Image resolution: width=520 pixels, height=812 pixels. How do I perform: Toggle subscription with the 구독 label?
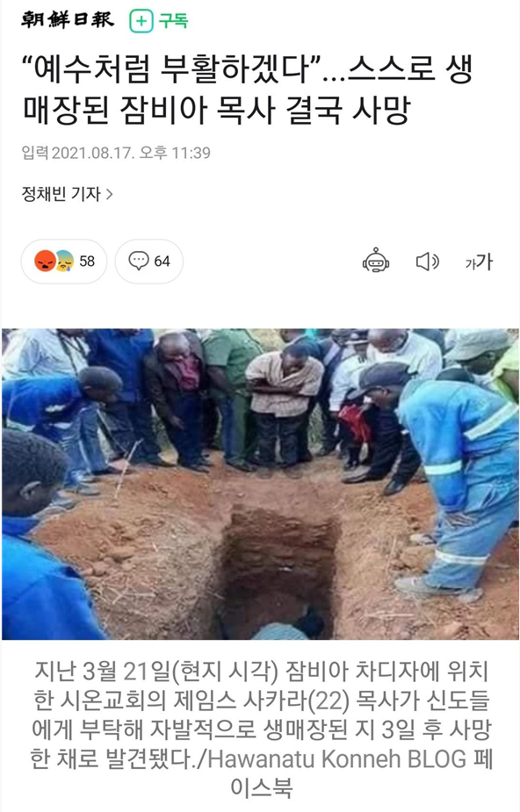(173, 21)
